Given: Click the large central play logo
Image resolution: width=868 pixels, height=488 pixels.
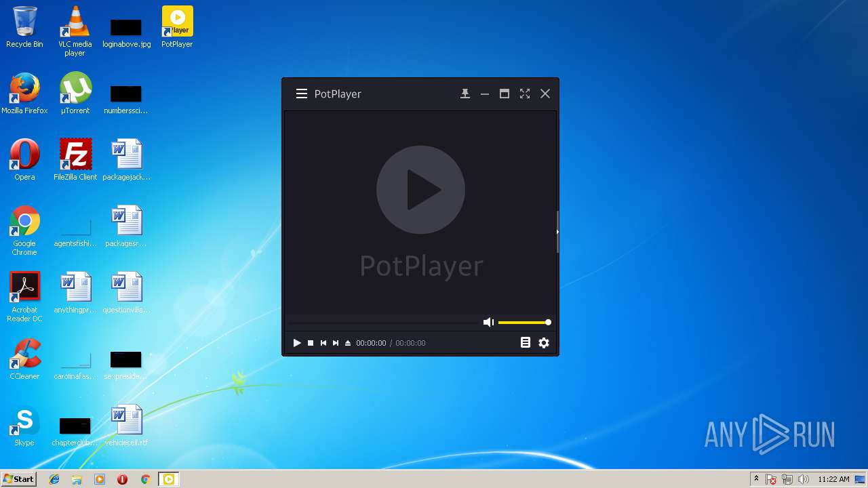Looking at the screenshot, I should coord(420,190).
